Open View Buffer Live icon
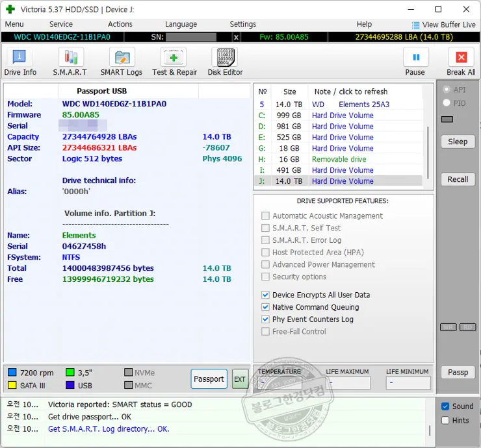The image size is (481, 448). [x=416, y=25]
